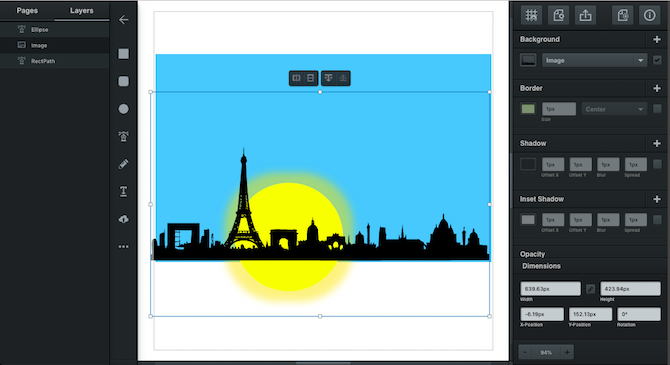Add a new Border with plus icon
This screenshot has width=670, height=365.
pos(657,88)
